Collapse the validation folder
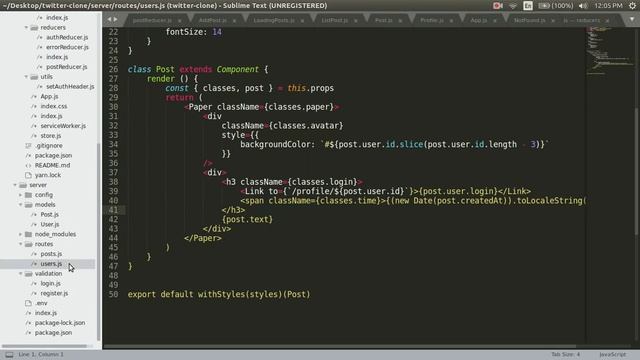This screenshot has height=360, width=640. click(20, 273)
